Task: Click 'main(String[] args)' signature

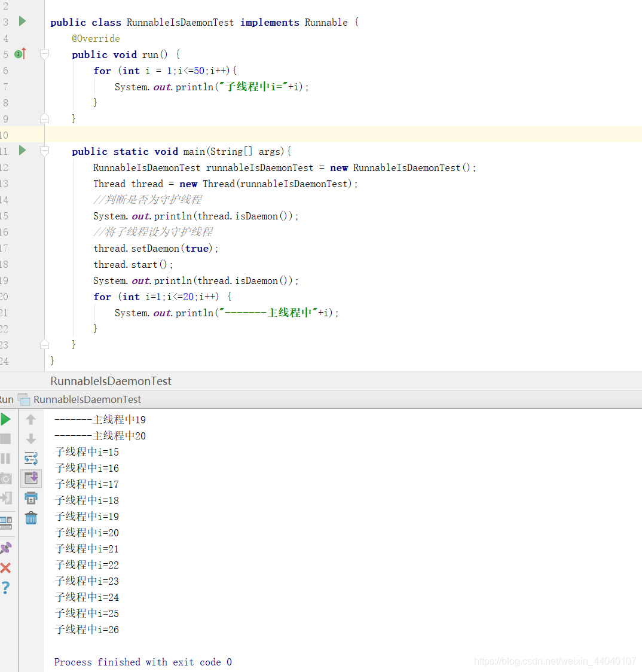Action: 234,151
